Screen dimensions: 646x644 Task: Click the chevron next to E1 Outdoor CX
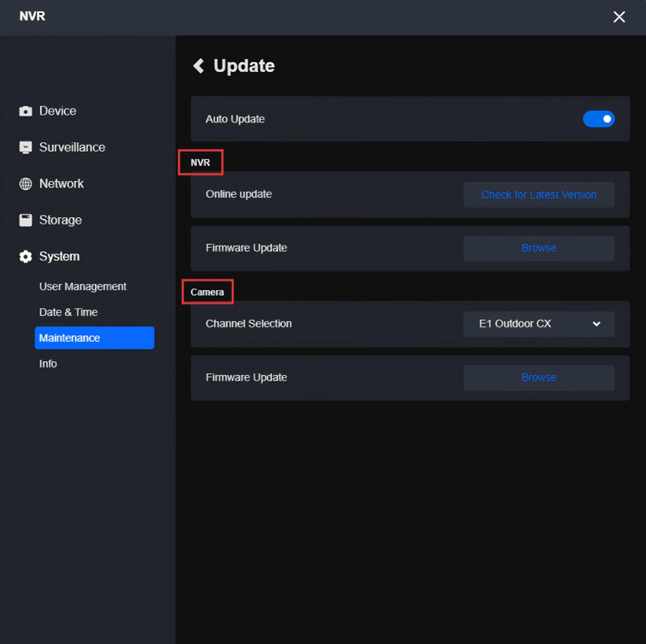[x=597, y=324]
